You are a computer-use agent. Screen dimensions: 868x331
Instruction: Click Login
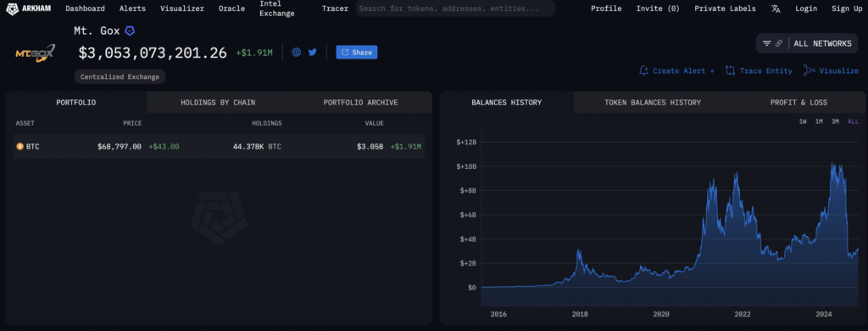point(806,8)
